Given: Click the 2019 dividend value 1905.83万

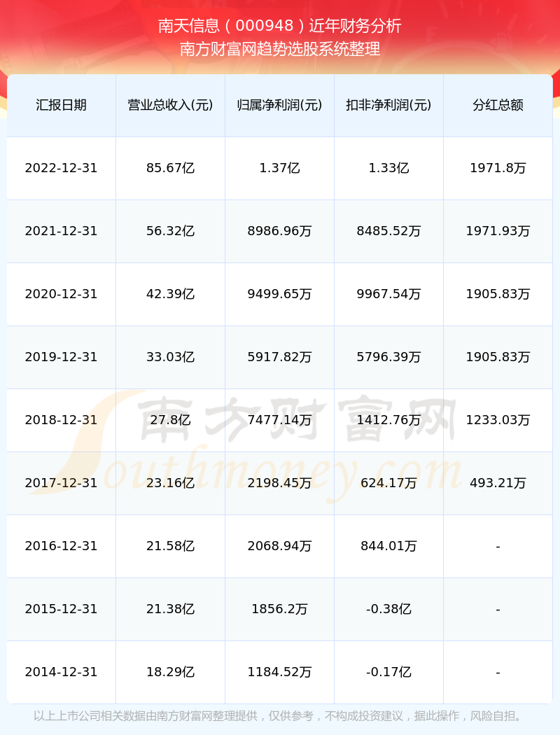Looking at the screenshot, I should pos(498,357).
